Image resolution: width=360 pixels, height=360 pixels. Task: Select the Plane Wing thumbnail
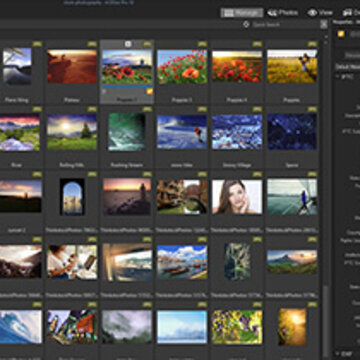pyautogui.click(x=17, y=66)
